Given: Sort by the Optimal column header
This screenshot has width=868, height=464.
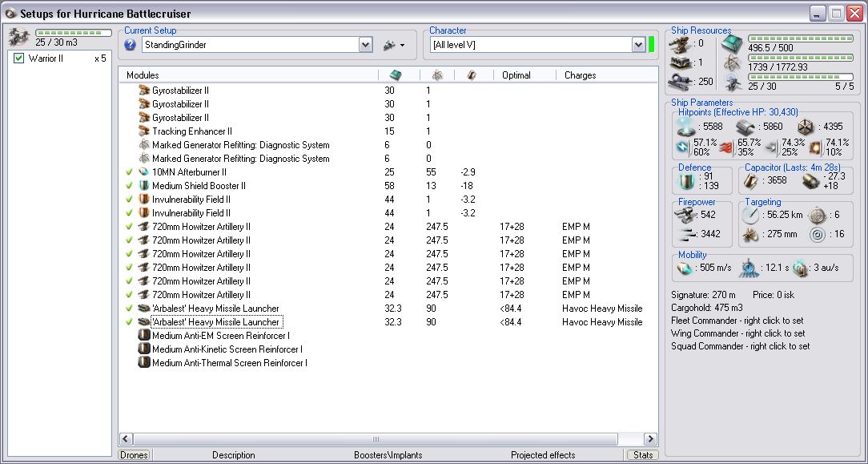Looking at the screenshot, I should pos(516,75).
